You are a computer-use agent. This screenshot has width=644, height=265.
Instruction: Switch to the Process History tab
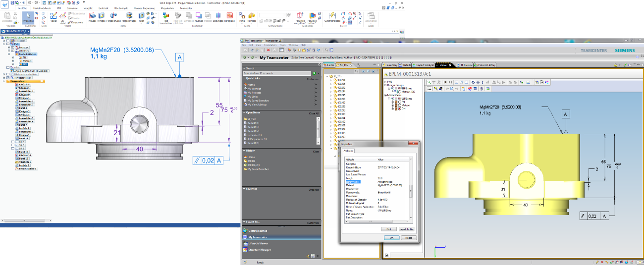click(484, 65)
